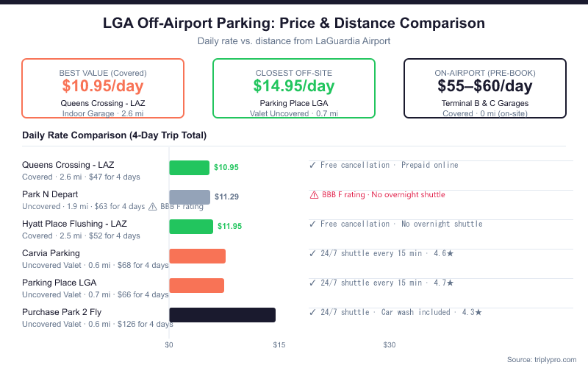The height and width of the screenshot is (368, 588).
Task: Click the checkmark next to the 4.7★ shuttle note
Action: [312, 283]
